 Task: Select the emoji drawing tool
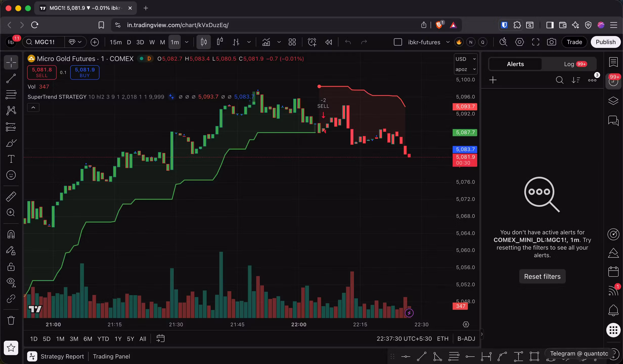tap(11, 175)
